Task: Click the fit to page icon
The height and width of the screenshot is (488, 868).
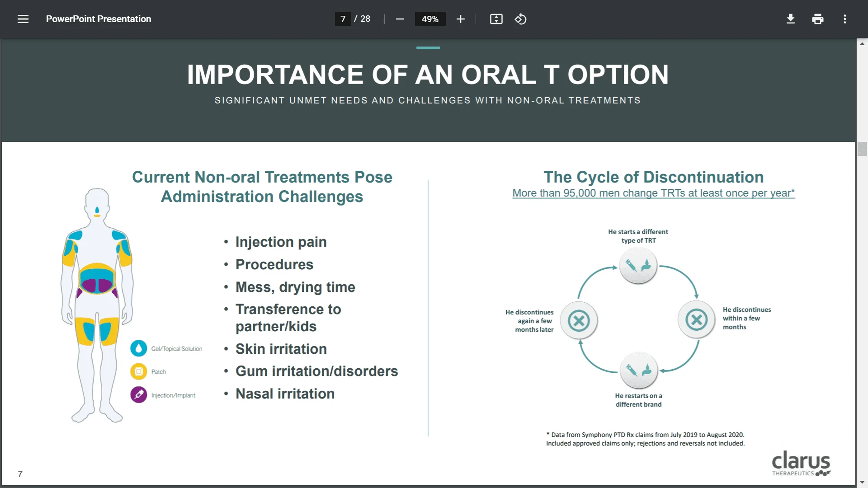Action: [496, 19]
